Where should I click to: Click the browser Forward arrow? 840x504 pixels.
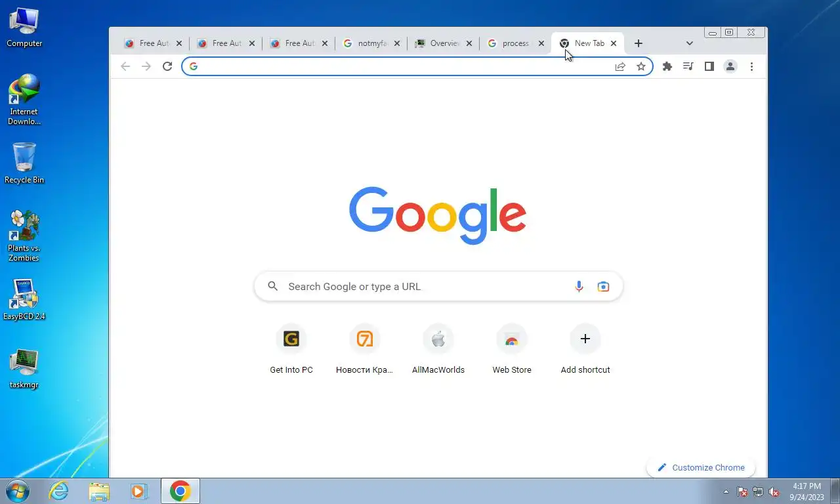[146, 66]
